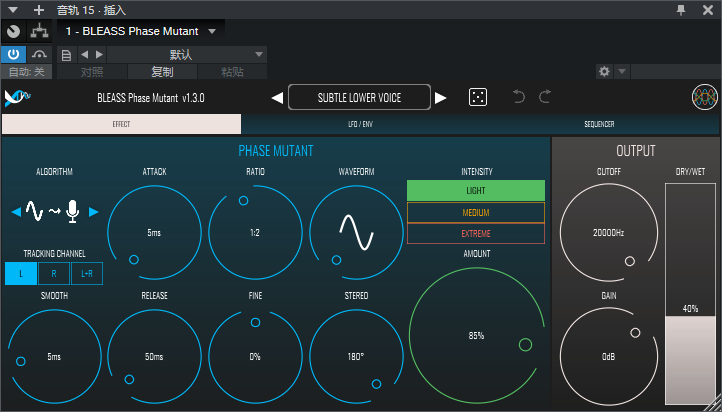722x412 pixels.
Task: Click the CUTOFF knob showing 20000Hz
Action: (x=609, y=232)
